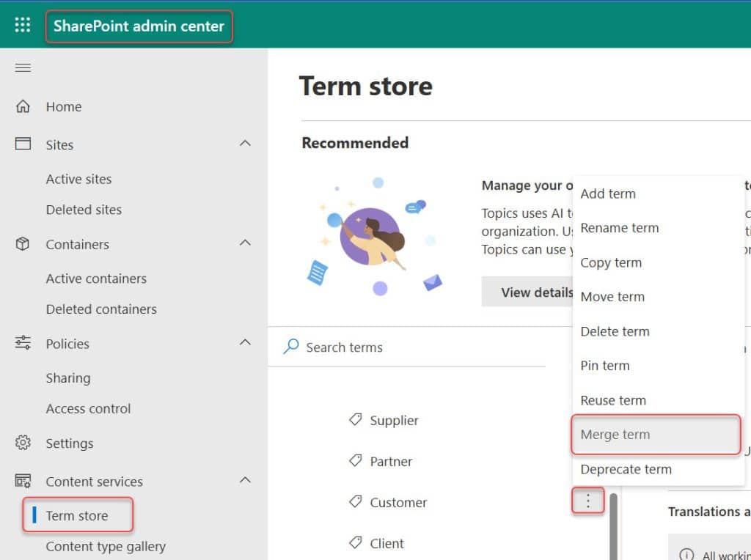Select the Supplier term

394,421
